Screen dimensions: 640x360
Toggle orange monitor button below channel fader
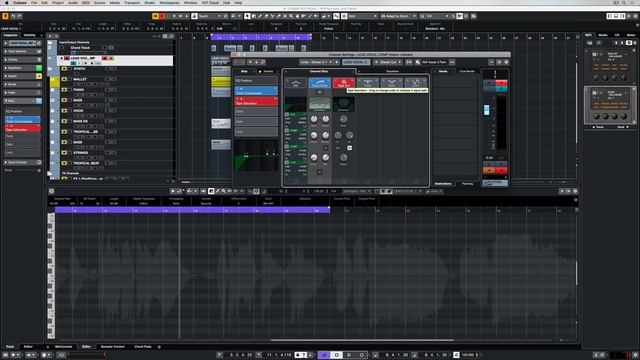click(x=489, y=170)
